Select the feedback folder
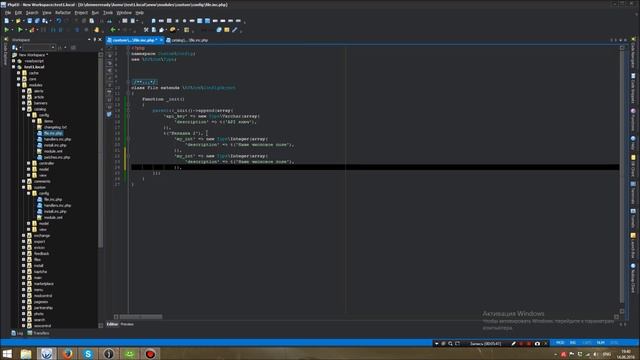The width and height of the screenshot is (640, 360). [x=41, y=253]
